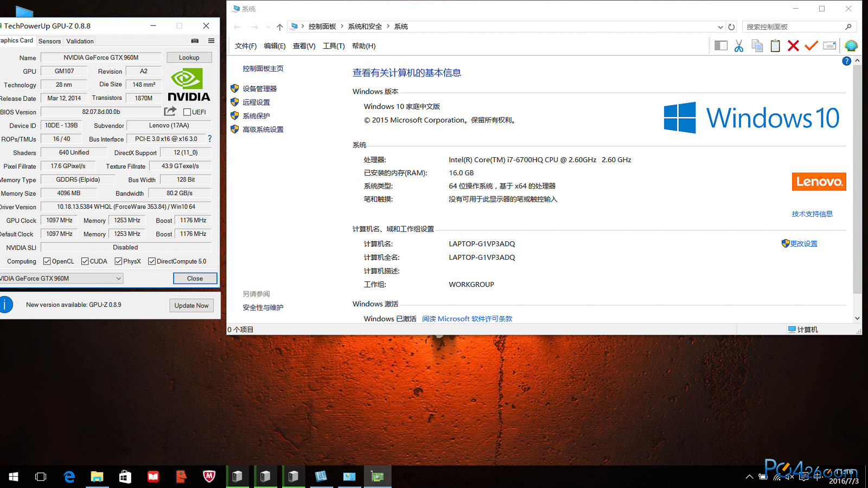Go up one level in System window
Image resolution: width=868 pixels, height=488 pixels.
(x=279, y=27)
